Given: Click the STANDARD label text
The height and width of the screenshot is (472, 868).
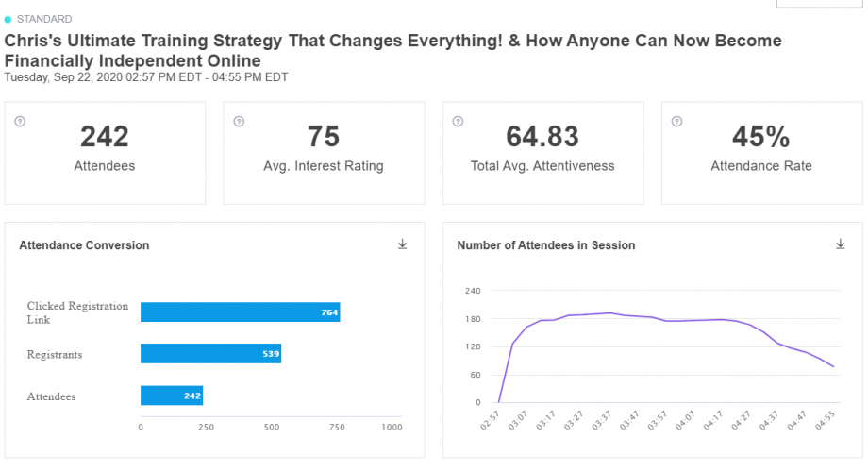Looking at the screenshot, I should pyautogui.click(x=44, y=20).
